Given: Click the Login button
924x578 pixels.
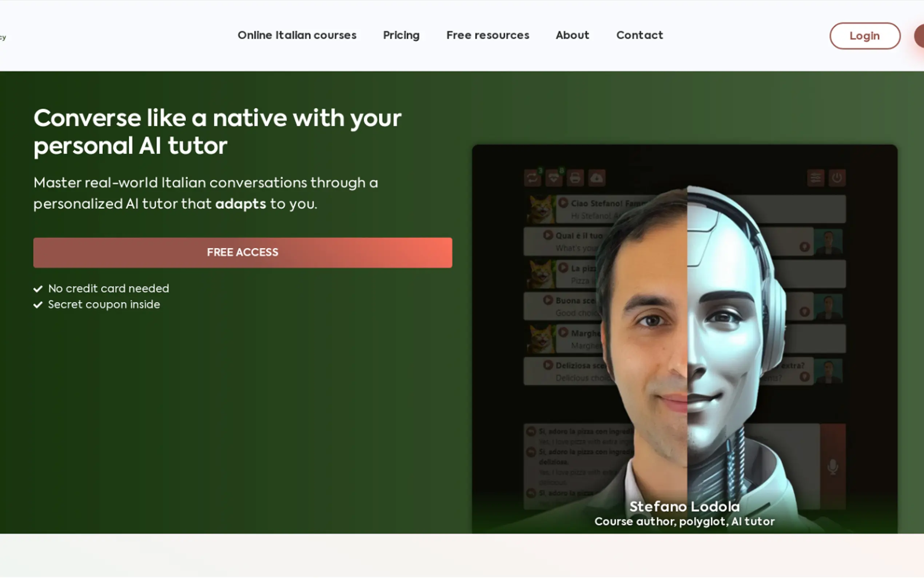Looking at the screenshot, I should point(865,36).
